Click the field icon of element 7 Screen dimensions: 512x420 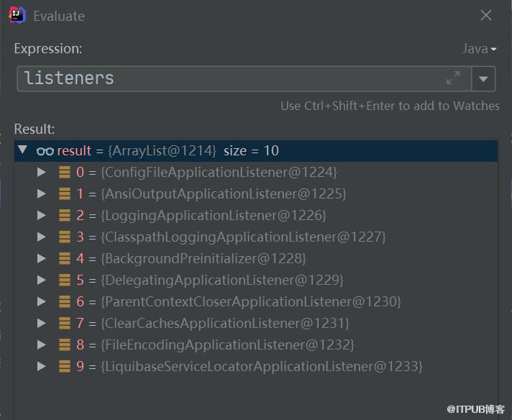click(64, 323)
